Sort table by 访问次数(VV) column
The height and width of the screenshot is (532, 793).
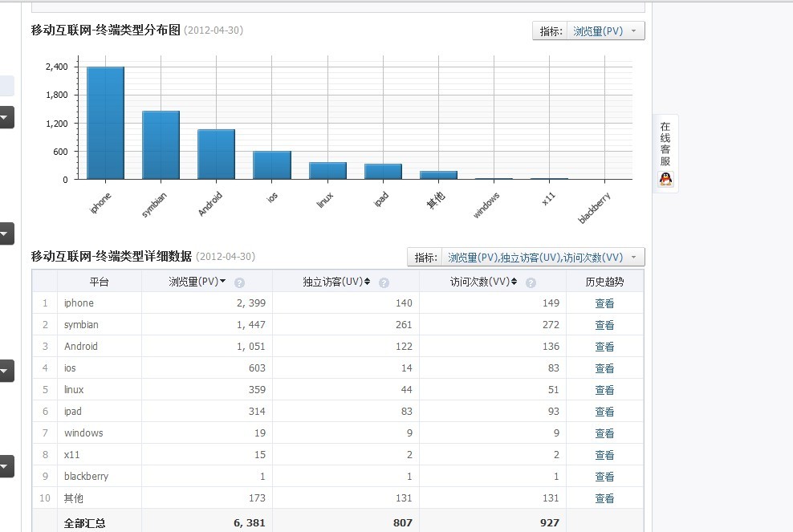[x=483, y=282]
